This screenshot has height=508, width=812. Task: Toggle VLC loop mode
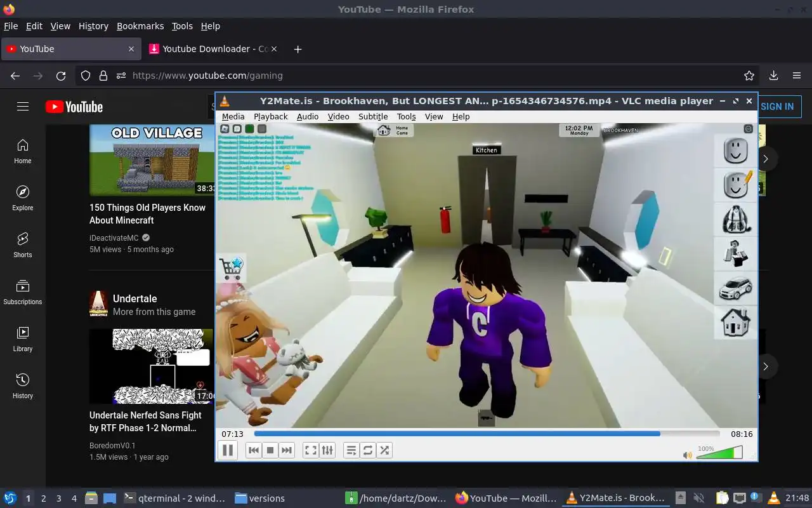pyautogui.click(x=368, y=450)
